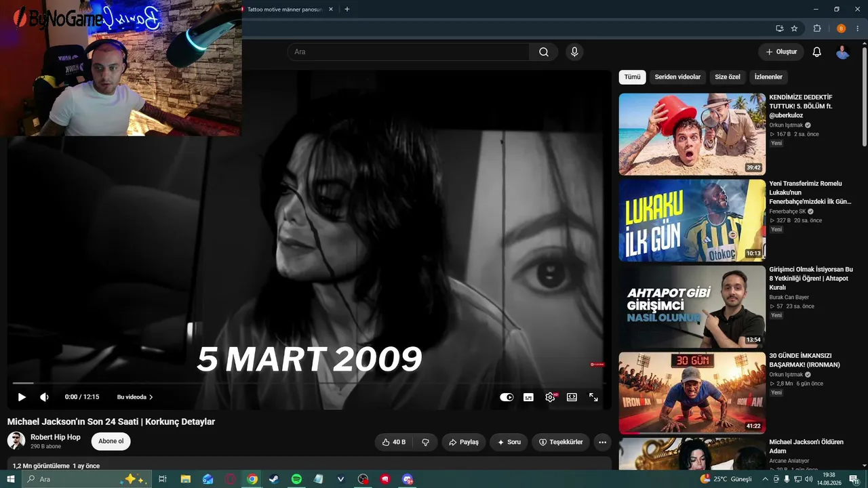Click the Teşekkürler thanks button
868x488 pixels.
(561, 442)
